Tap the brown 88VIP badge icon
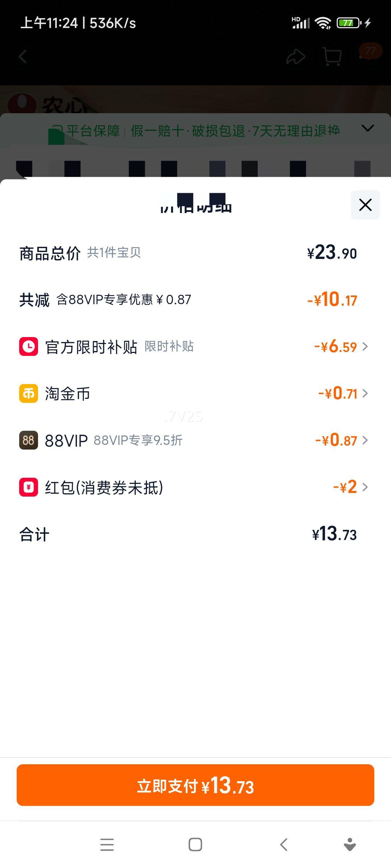 [29, 440]
